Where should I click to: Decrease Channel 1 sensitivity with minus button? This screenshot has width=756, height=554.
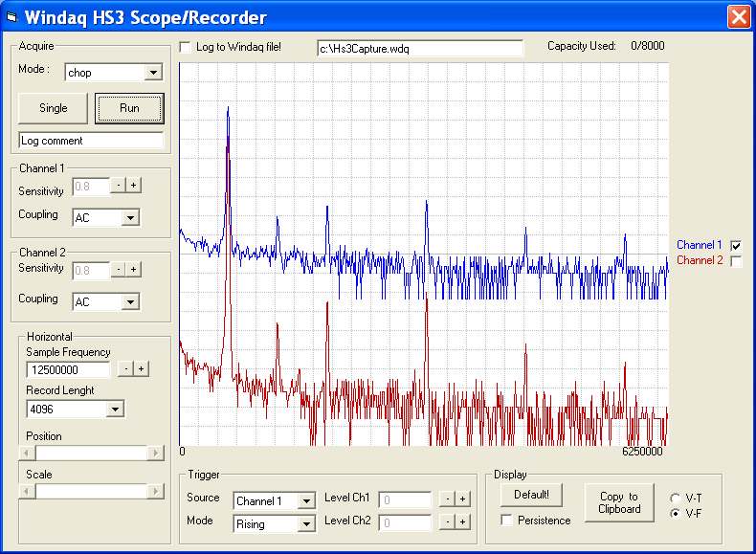(x=118, y=186)
